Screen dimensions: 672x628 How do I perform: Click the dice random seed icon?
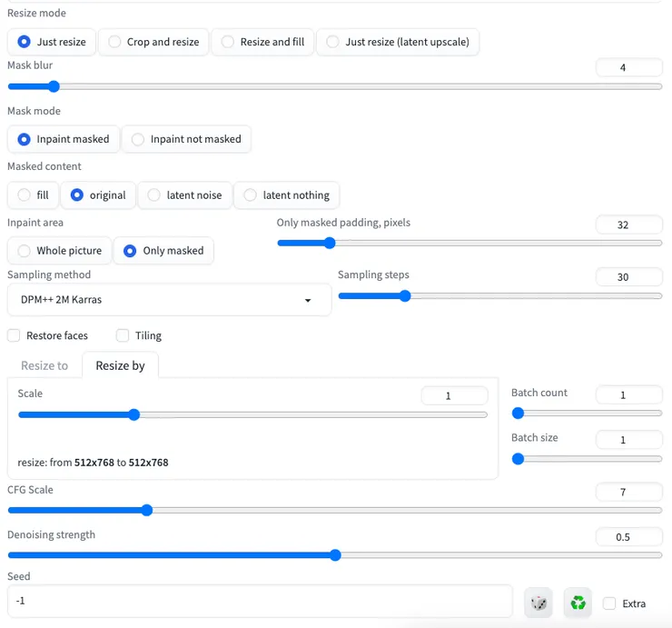[x=539, y=603]
